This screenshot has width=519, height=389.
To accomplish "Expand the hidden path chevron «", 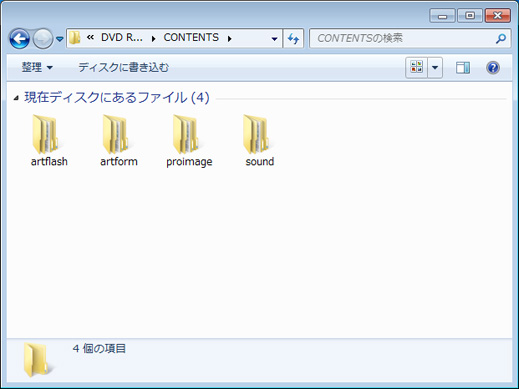I will pos(90,38).
